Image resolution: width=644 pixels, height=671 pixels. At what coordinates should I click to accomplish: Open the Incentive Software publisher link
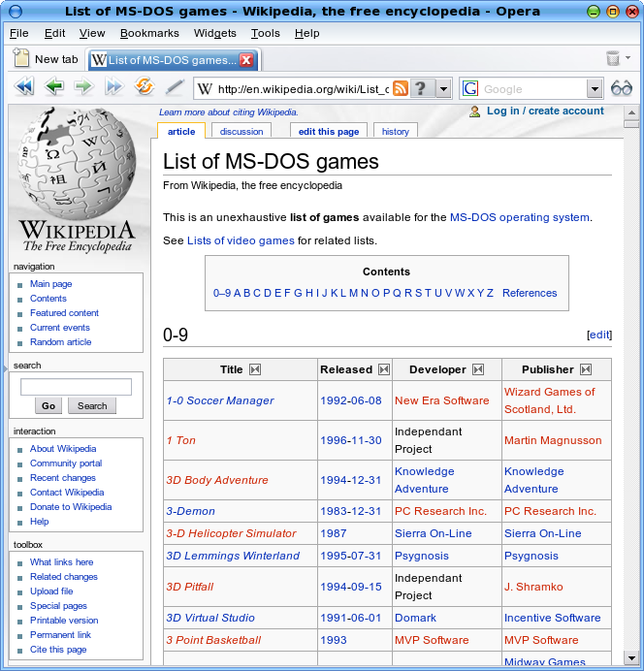pyautogui.click(x=553, y=618)
